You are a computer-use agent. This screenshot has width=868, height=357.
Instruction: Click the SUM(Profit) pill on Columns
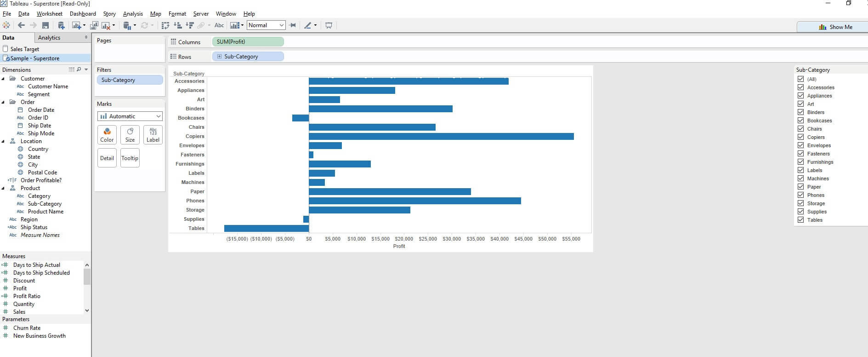248,42
